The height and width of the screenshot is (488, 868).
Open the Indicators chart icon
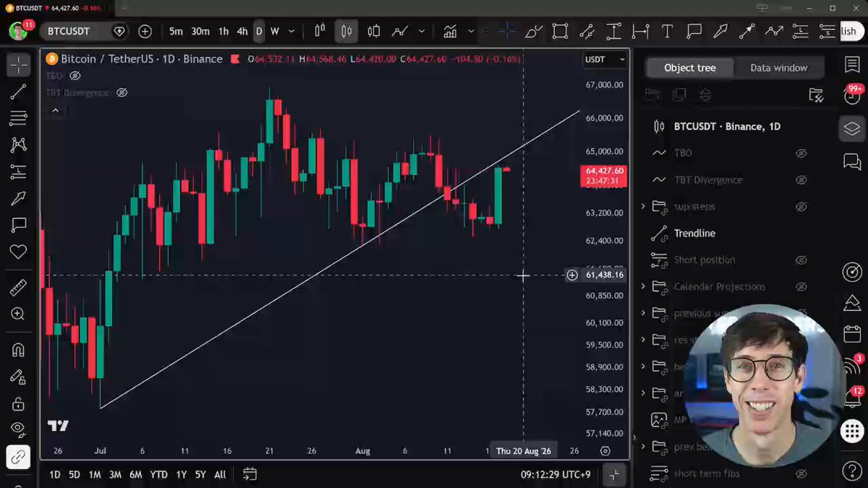pos(450,31)
